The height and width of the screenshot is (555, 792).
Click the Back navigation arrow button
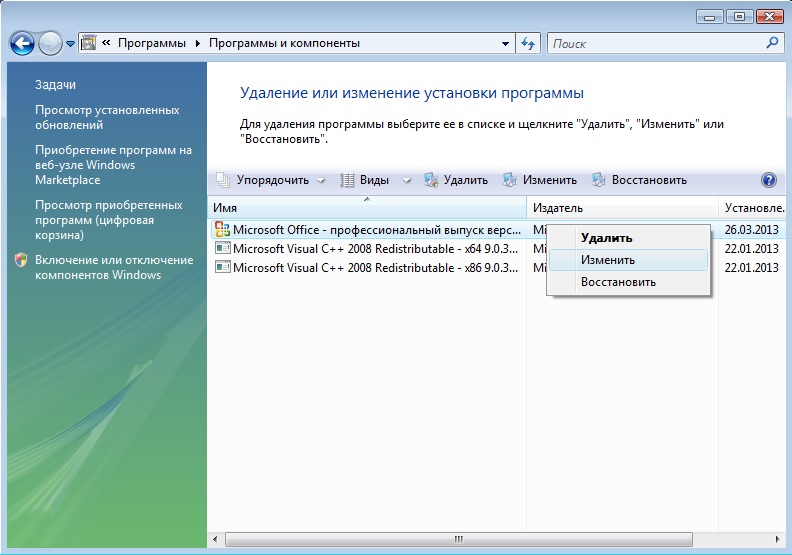[x=22, y=43]
